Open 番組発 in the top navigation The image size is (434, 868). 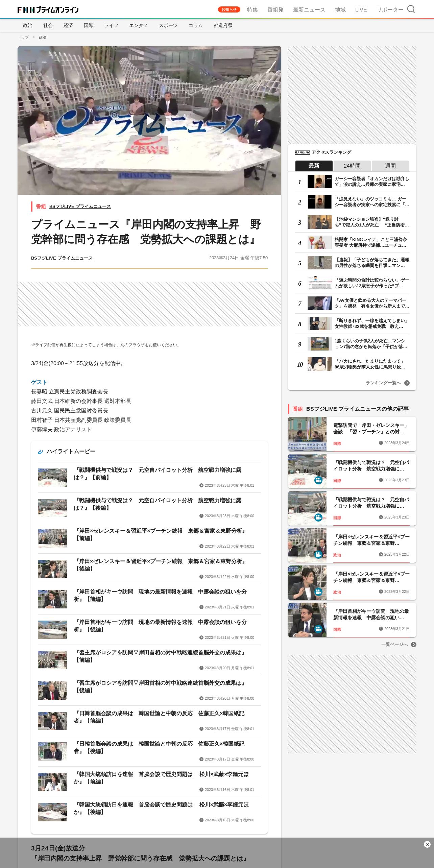(275, 9)
